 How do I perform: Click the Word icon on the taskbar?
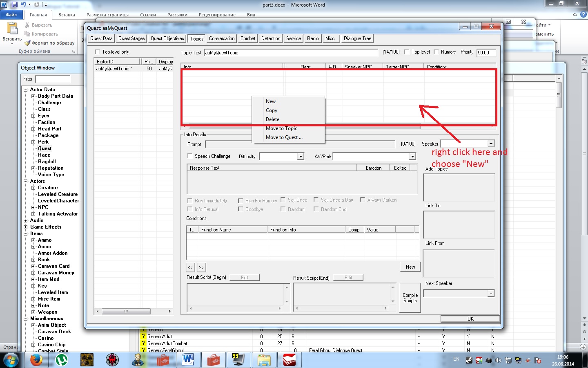click(x=188, y=360)
